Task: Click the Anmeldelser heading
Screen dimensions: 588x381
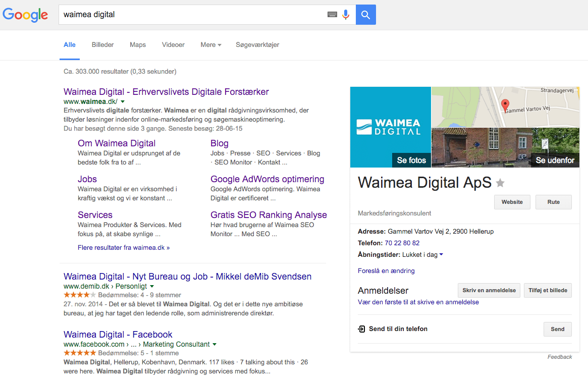Action: 383,291
